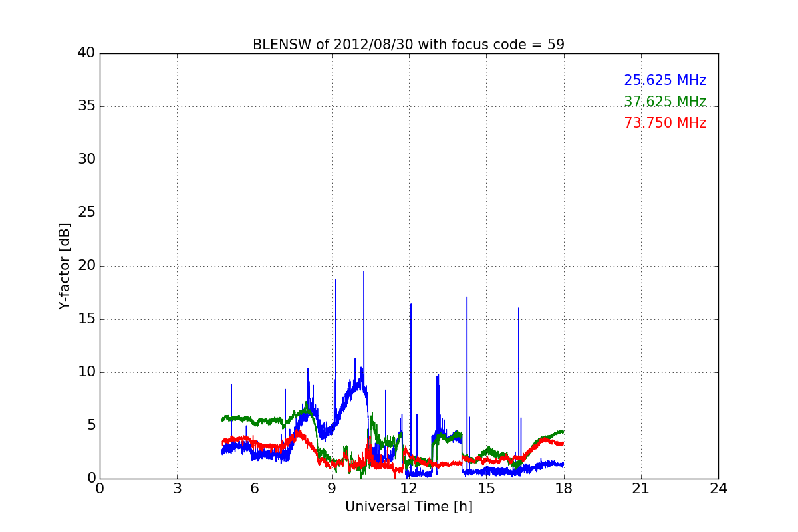The width and height of the screenshot is (798, 532).
Task: Click the x-axis tick label '24'
Action: tap(718, 489)
